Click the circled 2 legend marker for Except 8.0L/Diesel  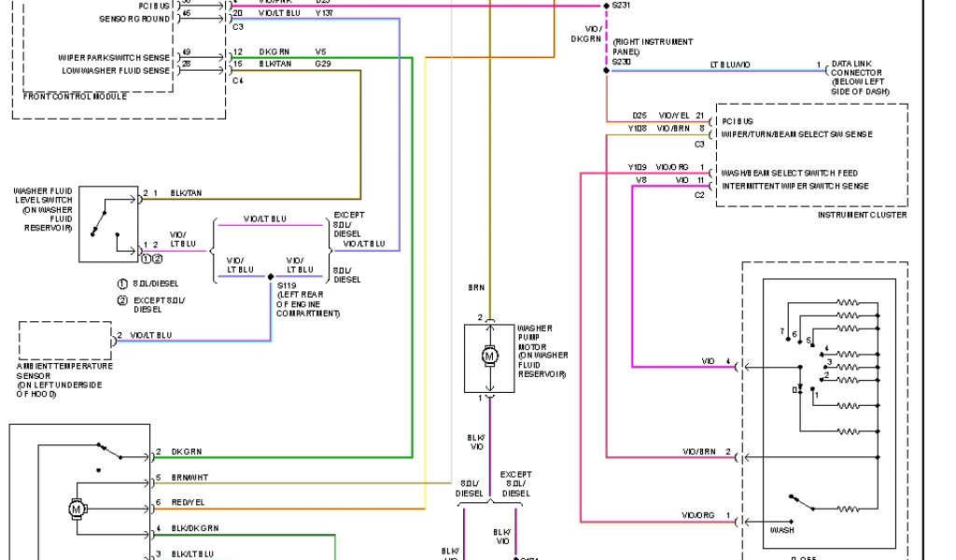pyautogui.click(x=121, y=300)
